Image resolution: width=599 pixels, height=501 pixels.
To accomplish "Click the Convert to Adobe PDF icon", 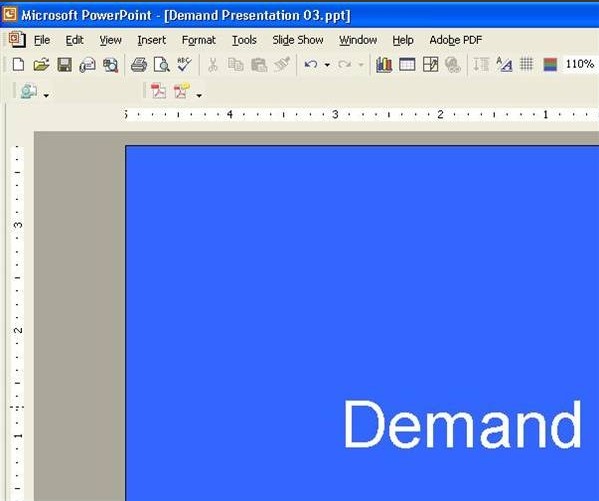I will coord(159,91).
